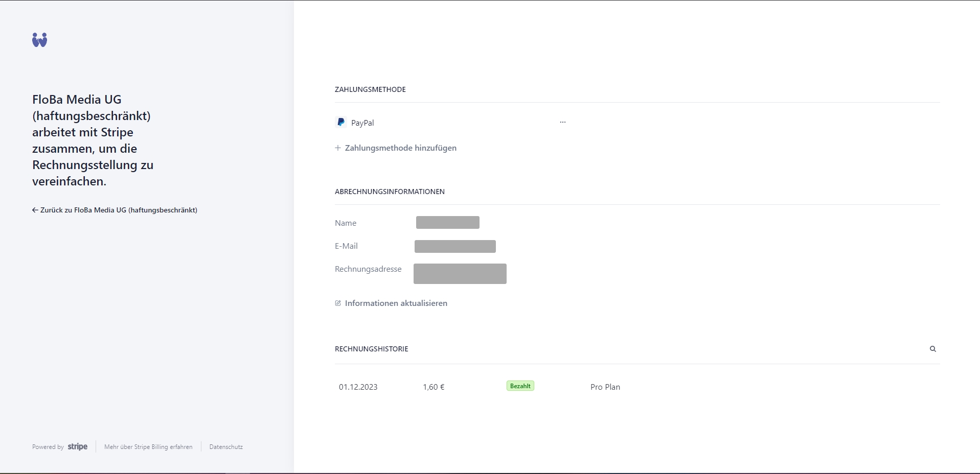Click the PayPal payment method label
The height and width of the screenshot is (474, 980).
(362, 123)
